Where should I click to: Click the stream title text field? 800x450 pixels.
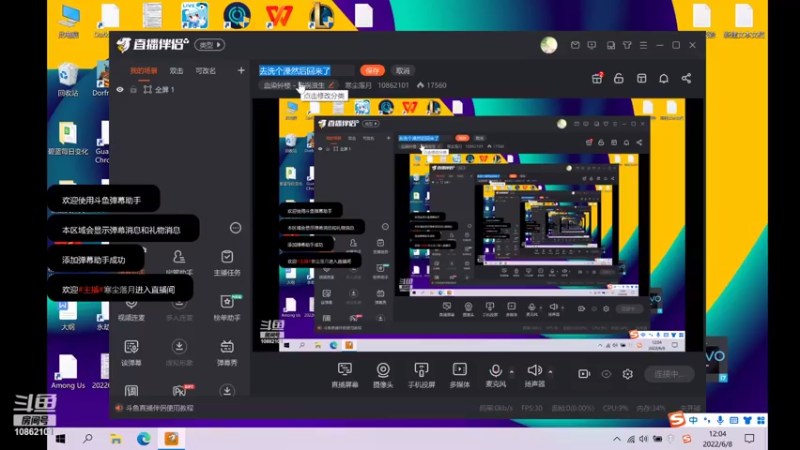306,70
